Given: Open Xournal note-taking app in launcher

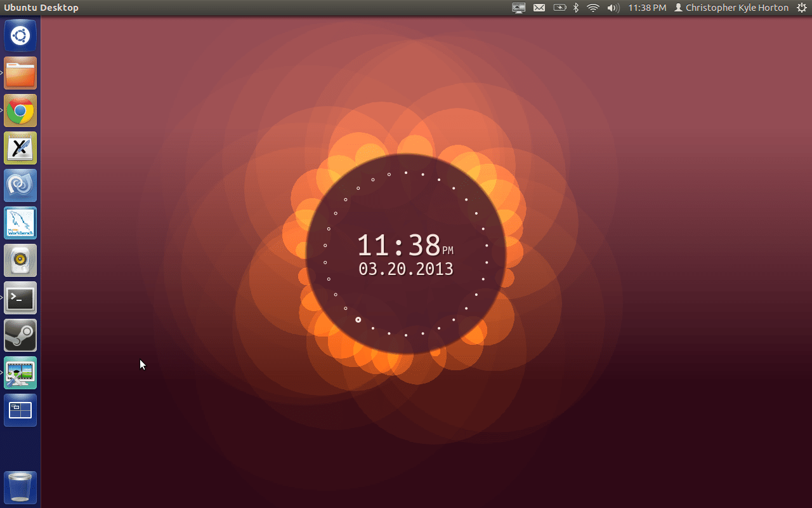Looking at the screenshot, I should [20, 148].
